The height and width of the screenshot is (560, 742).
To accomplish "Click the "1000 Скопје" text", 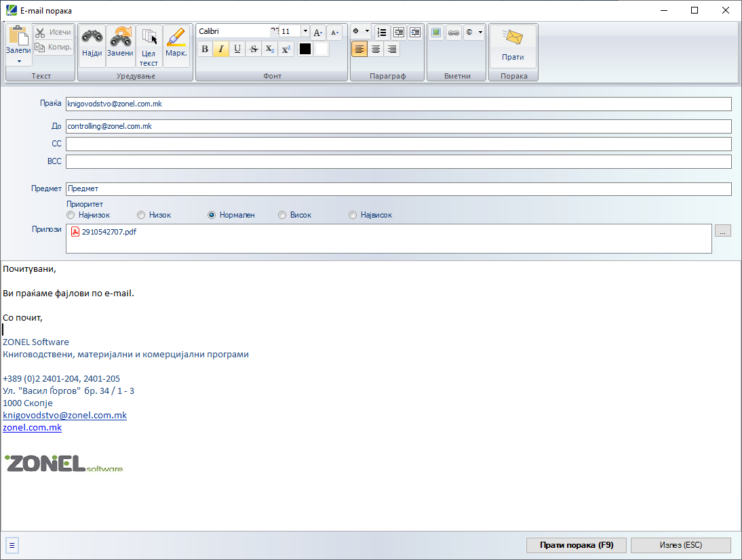I will point(28,403).
